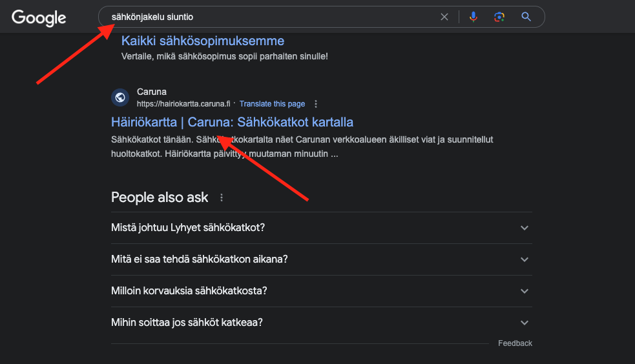Open People also ask options menu

point(222,197)
